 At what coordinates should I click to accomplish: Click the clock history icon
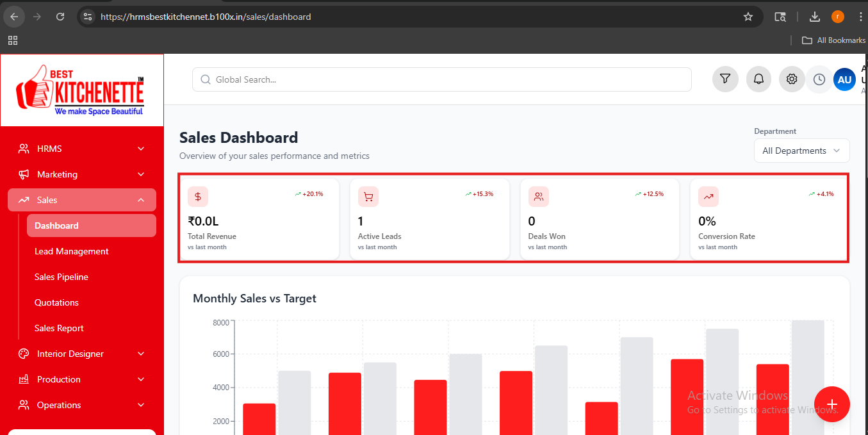tap(819, 79)
